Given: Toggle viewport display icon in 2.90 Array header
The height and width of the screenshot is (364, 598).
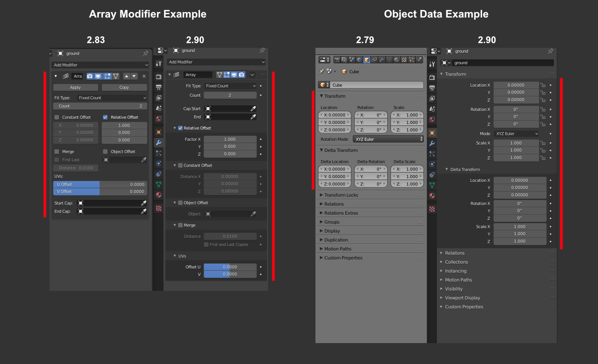Looking at the screenshot, I should (x=234, y=75).
